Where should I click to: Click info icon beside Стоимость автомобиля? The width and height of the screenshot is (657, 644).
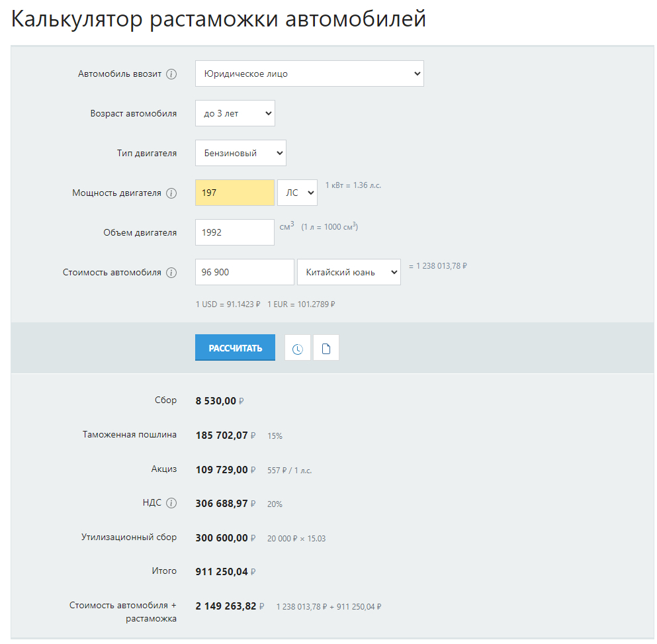coord(171,273)
